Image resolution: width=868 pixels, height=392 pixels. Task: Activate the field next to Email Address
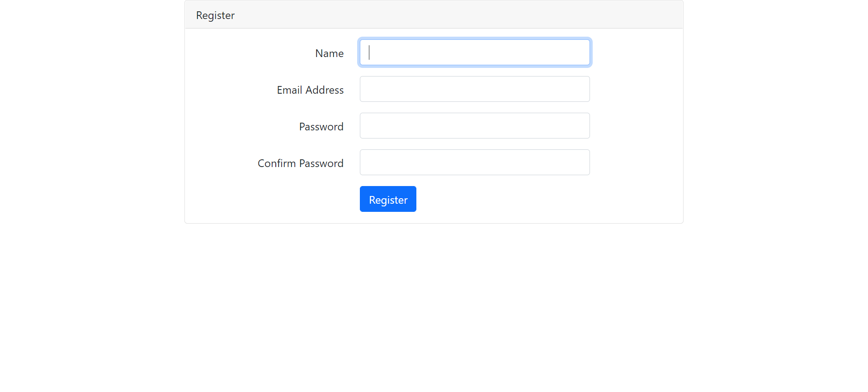[x=475, y=89]
